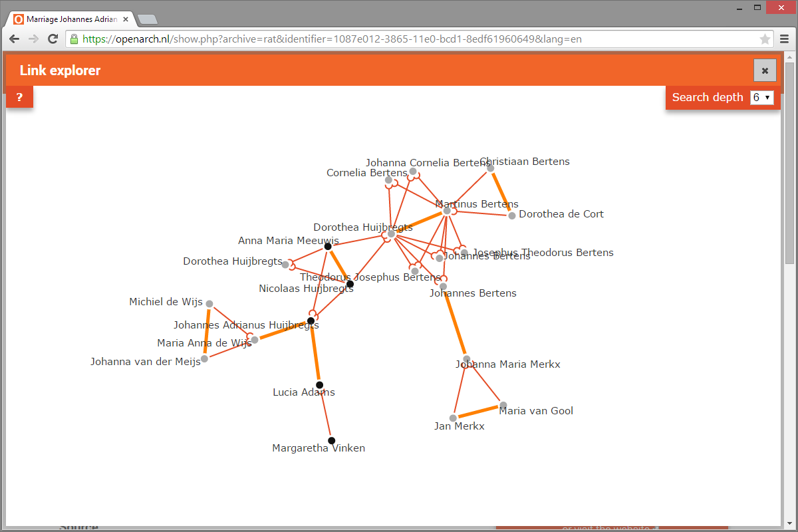Click the browser back arrow
Screen dimensions: 798x532
tap(14, 39)
